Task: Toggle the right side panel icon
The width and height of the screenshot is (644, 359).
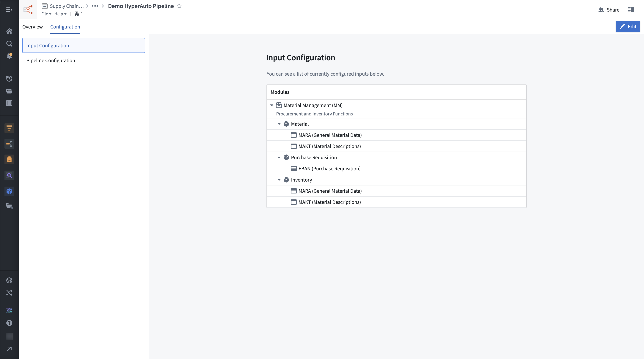Action: click(631, 10)
